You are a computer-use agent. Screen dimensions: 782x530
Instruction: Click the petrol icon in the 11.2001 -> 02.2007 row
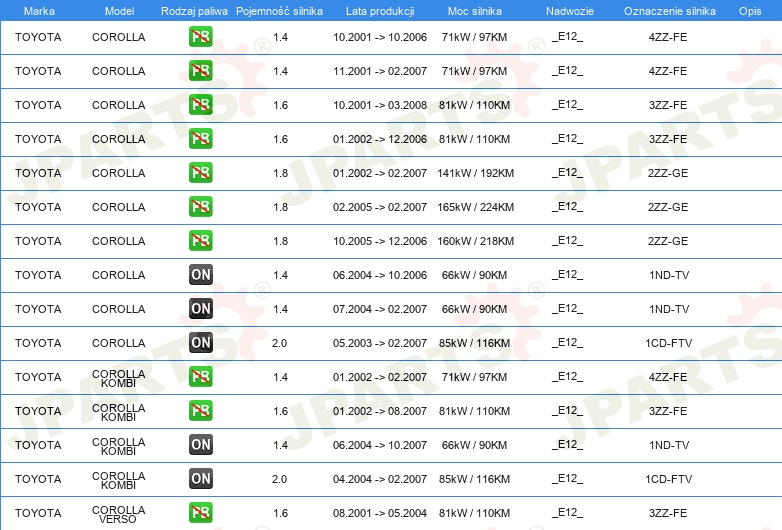tap(200, 70)
